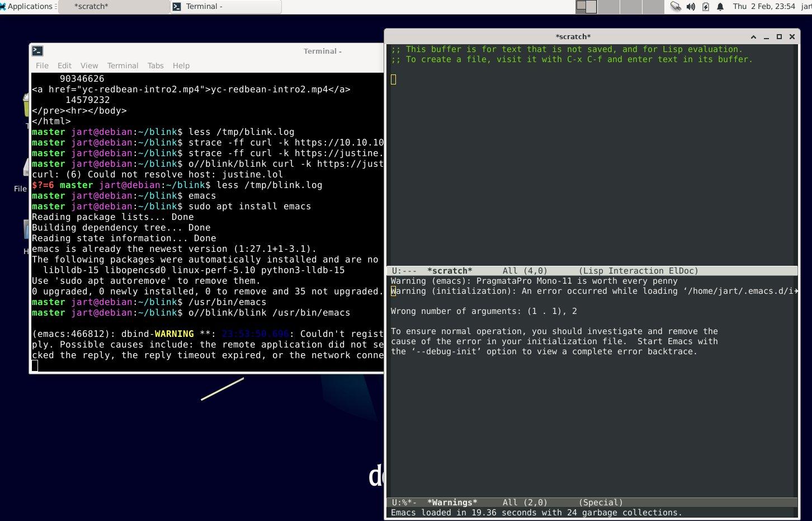Click the volume speaker icon

(x=691, y=7)
